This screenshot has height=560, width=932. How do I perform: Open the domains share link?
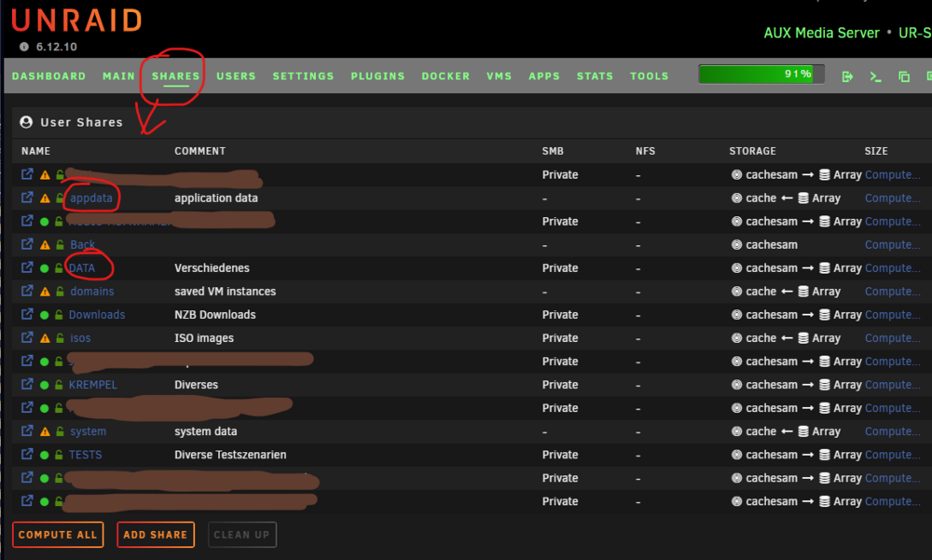pyautogui.click(x=92, y=292)
